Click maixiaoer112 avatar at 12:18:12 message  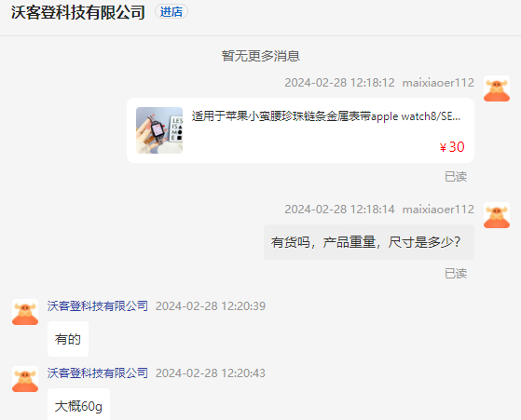point(497,88)
